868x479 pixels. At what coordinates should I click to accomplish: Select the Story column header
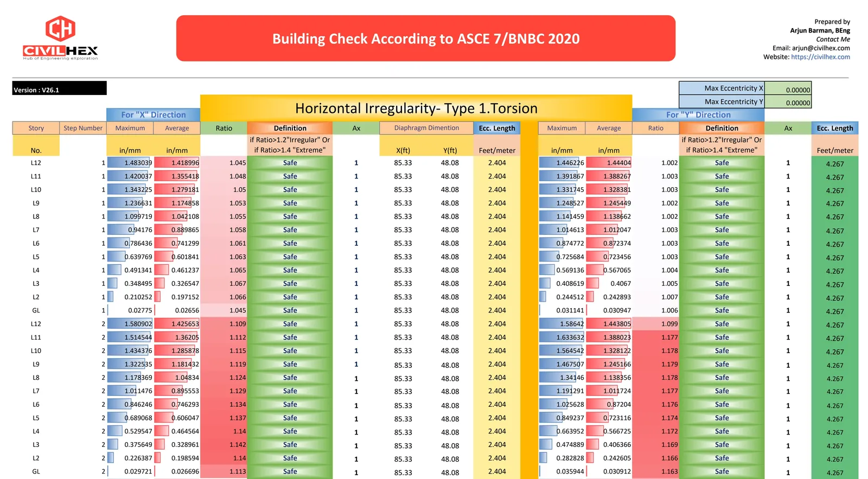click(36, 129)
